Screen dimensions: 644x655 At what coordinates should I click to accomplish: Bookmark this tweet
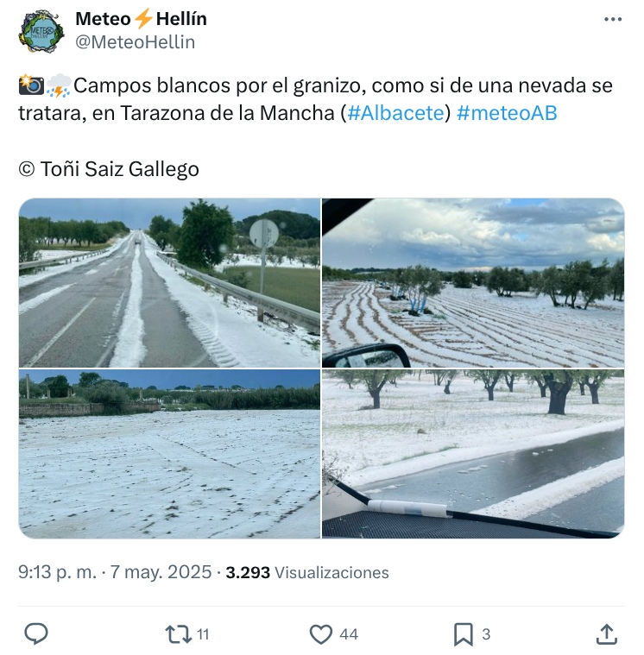[x=464, y=634]
